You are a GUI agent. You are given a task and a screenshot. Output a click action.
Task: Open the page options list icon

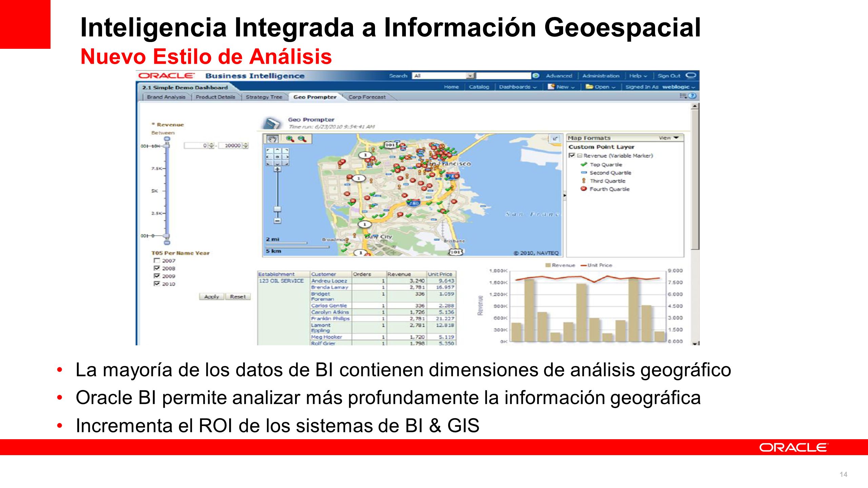click(x=683, y=96)
